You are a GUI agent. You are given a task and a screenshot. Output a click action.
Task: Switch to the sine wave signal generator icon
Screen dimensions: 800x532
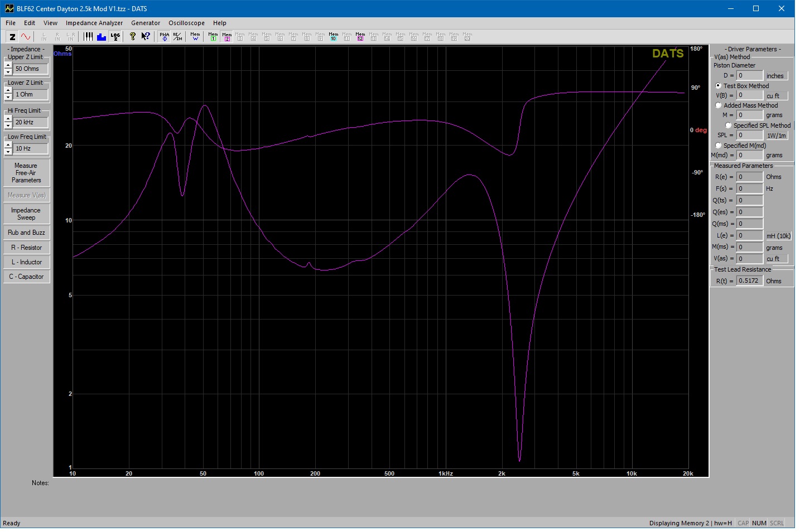click(26, 37)
